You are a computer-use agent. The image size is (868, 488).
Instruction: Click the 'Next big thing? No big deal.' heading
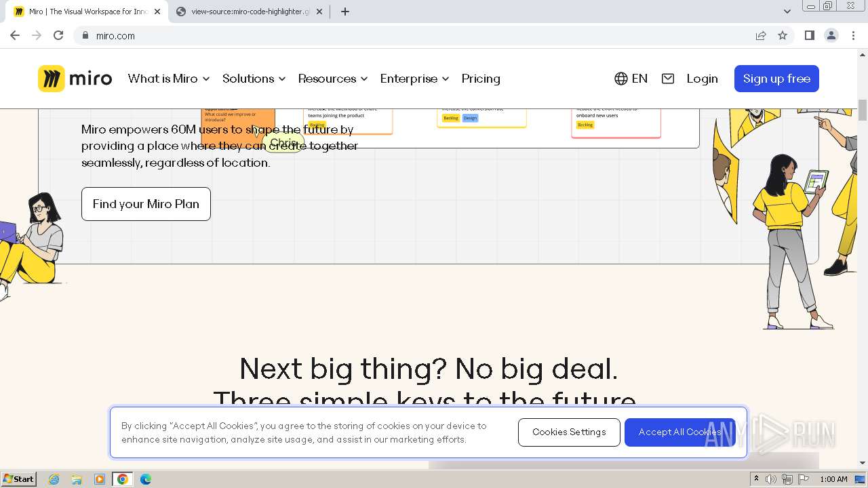[429, 369]
